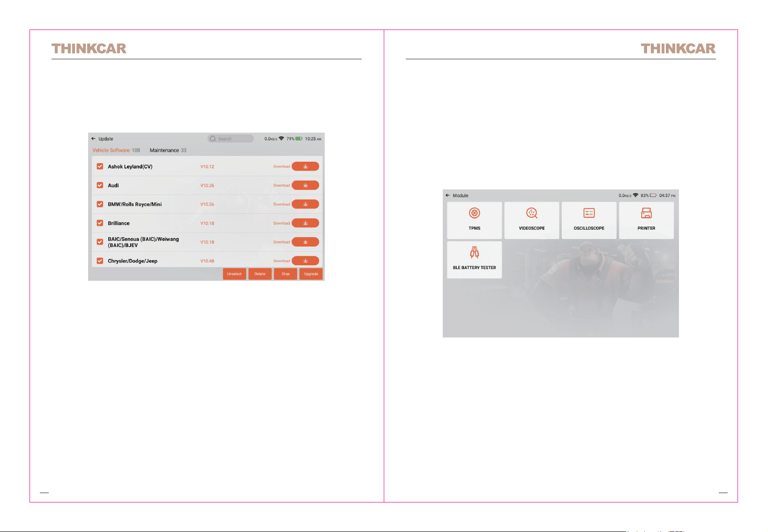Click the Delete button
Viewport: 768px width, 532px height.
260,274
